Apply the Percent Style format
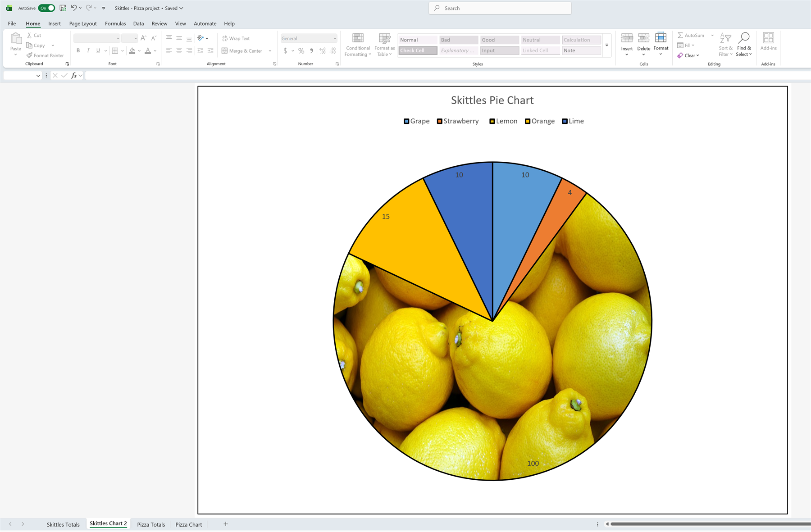The width and height of the screenshot is (811, 532). coord(301,50)
